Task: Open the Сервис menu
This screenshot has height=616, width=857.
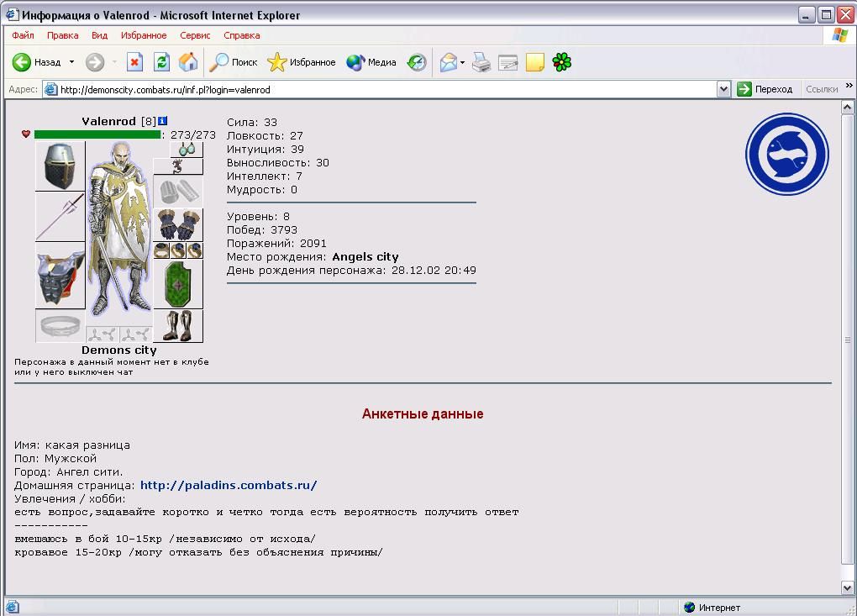Action: tap(195, 35)
